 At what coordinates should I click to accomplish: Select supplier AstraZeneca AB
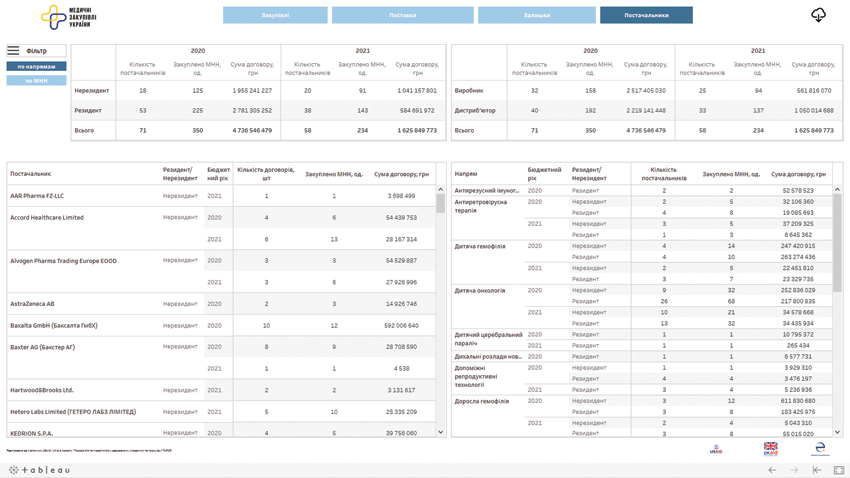[x=32, y=304]
